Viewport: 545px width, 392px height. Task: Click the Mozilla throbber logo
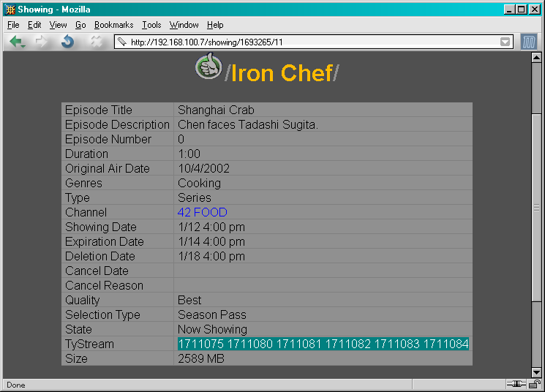tap(529, 42)
